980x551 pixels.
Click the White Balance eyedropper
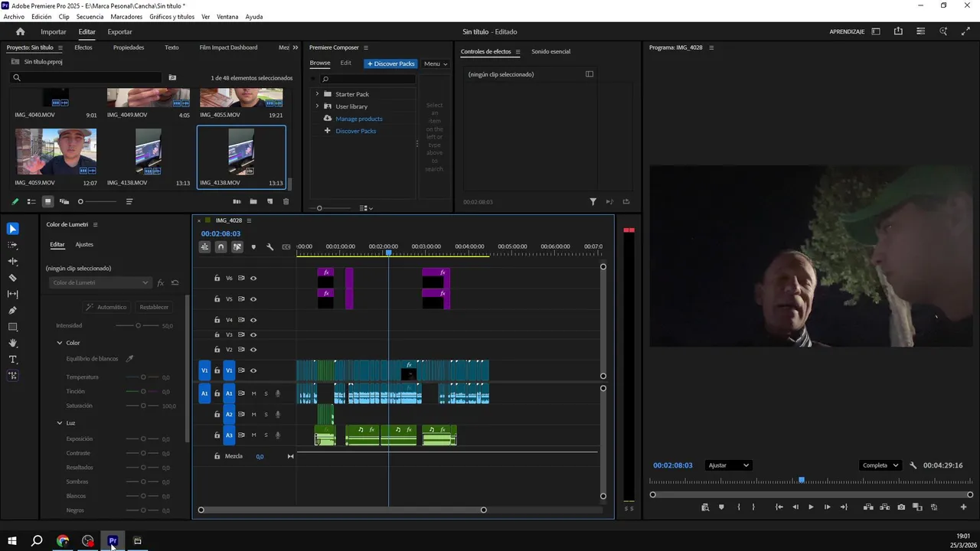coord(129,358)
